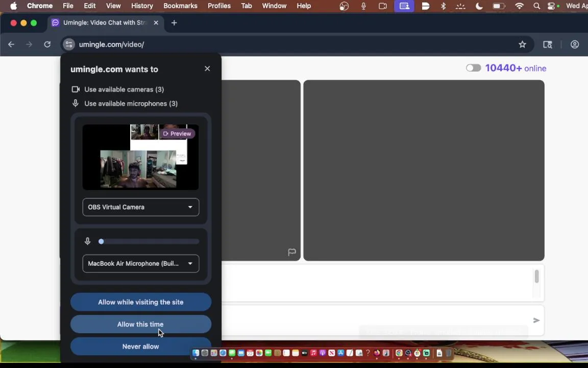Open Bluetooth status in menu bar
The height and width of the screenshot is (368, 588).
coord(443,6)
